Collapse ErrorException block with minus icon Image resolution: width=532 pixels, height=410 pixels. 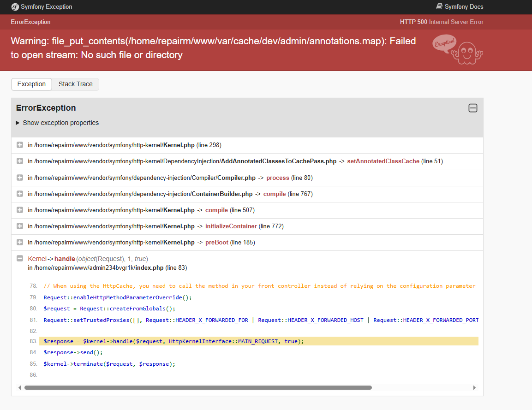pos(472,108)
